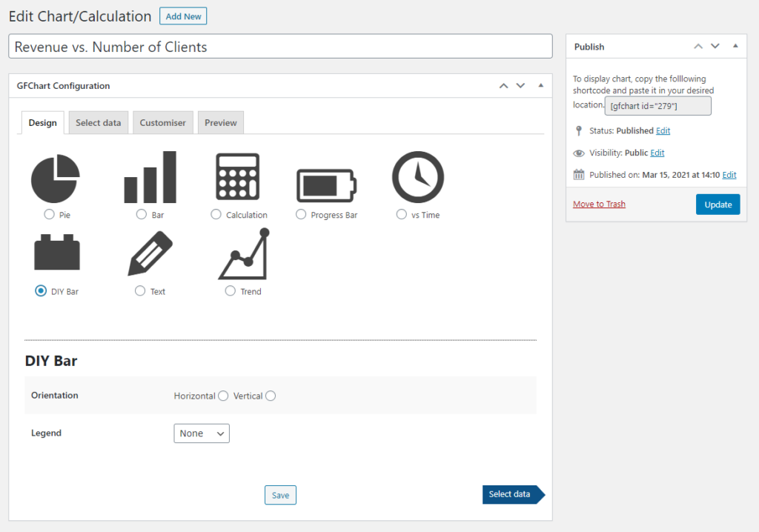Open the Preview tab

(220, 122)
